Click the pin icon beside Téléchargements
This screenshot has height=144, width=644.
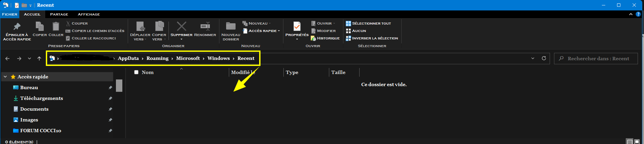click(110, 98)
